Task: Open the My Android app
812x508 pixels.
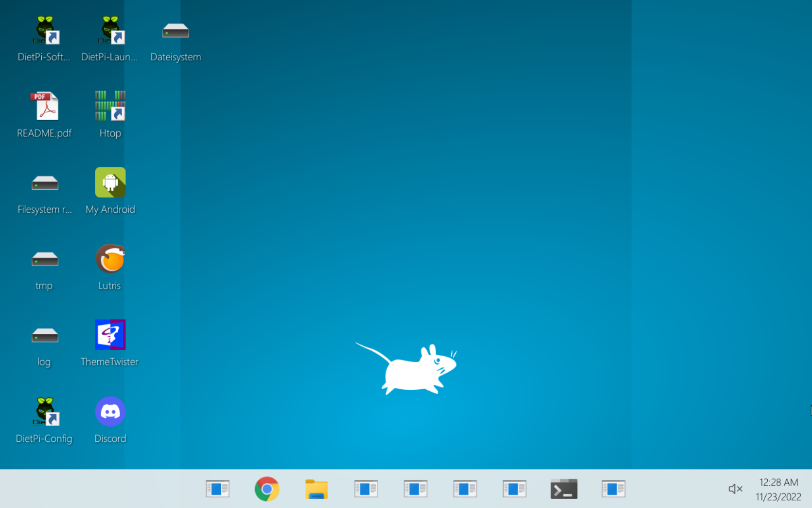Action: coord(110,182)
